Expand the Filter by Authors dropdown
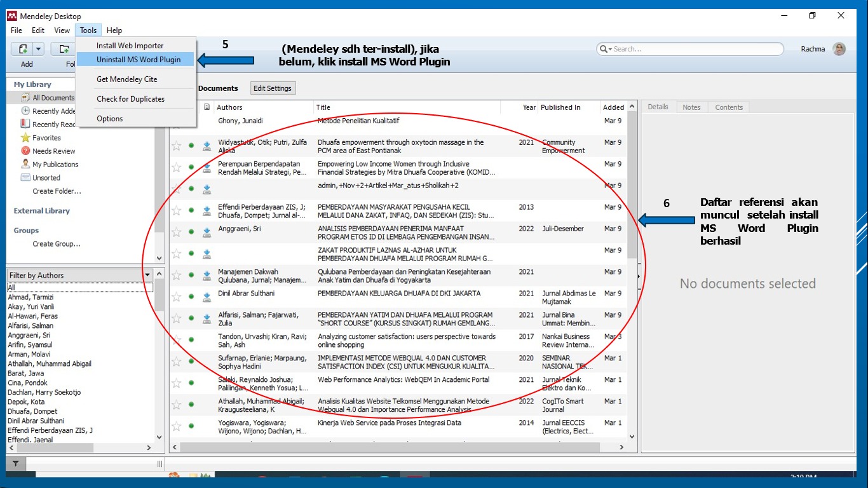868x488 pixels. (147, 275)
